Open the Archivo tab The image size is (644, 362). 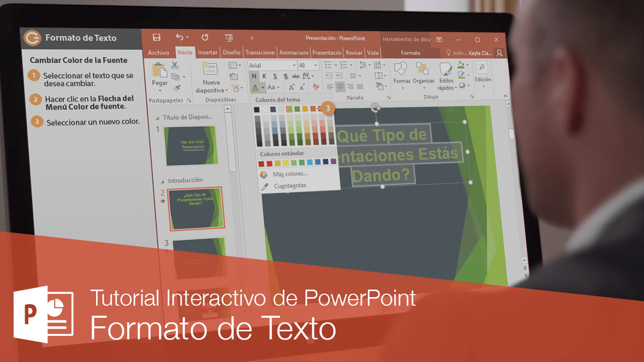click(158, 52)
